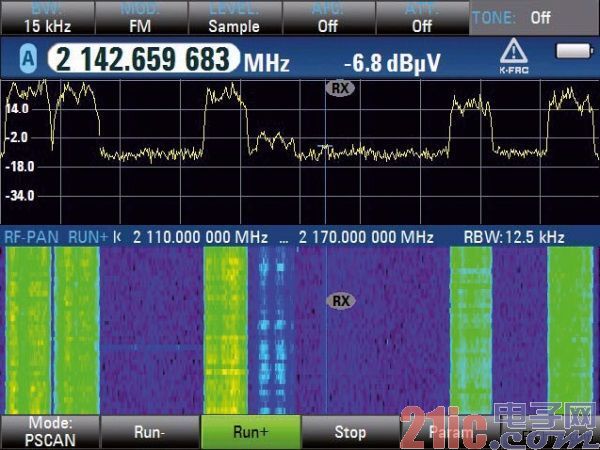Activate the green Run+ softkey
This screenshot has width=600, height=450.
(x=251, y=432)
